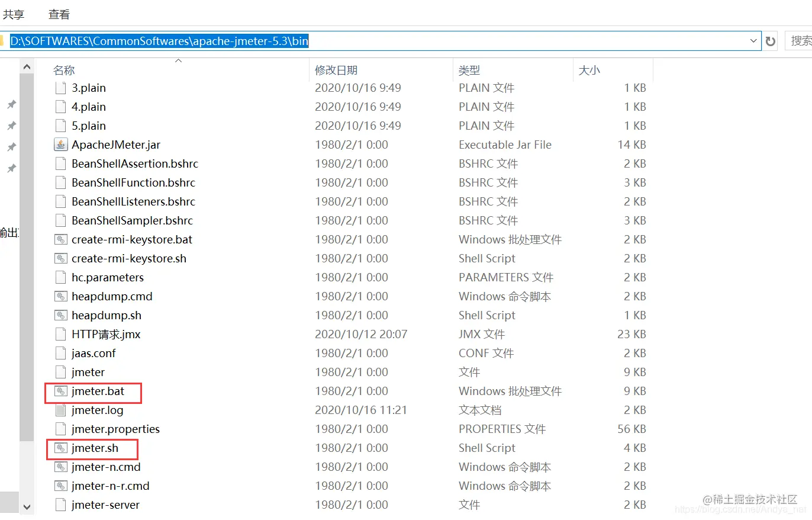Click the create-rmi-keystore.bat gear icon
The image size is (812, 520).
(x=60, y=239)
